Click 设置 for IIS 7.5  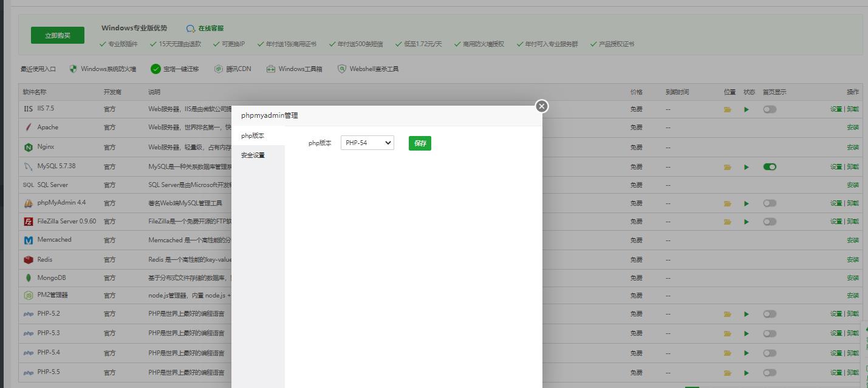836,110
